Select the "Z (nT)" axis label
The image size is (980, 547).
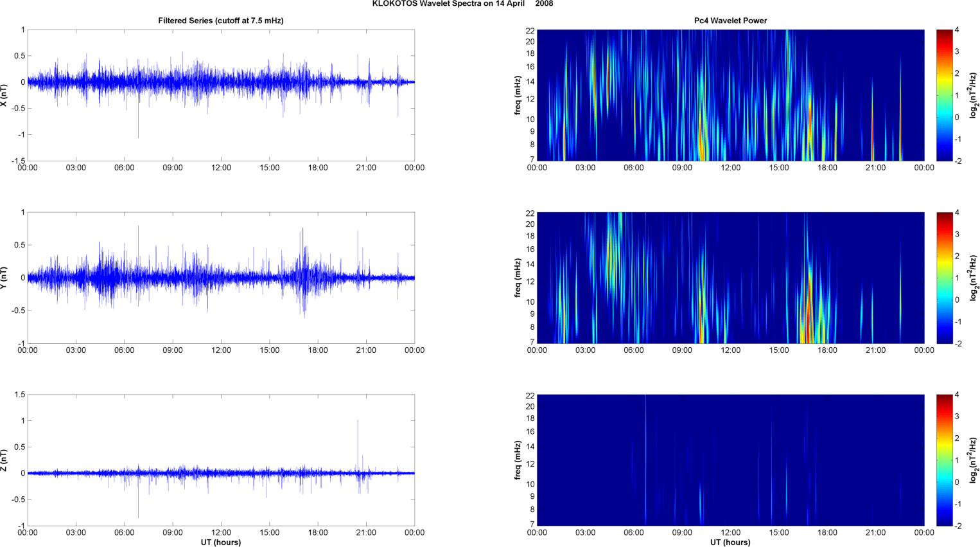pyautogui.click(x=4, y=460)
